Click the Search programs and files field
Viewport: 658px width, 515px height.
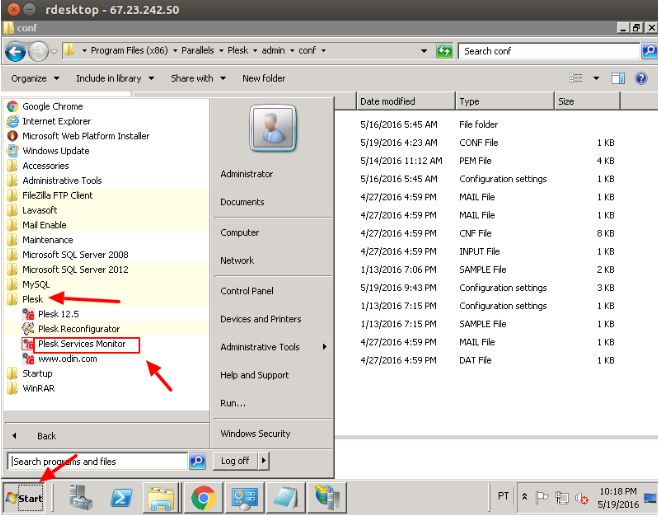click(97, 461)
